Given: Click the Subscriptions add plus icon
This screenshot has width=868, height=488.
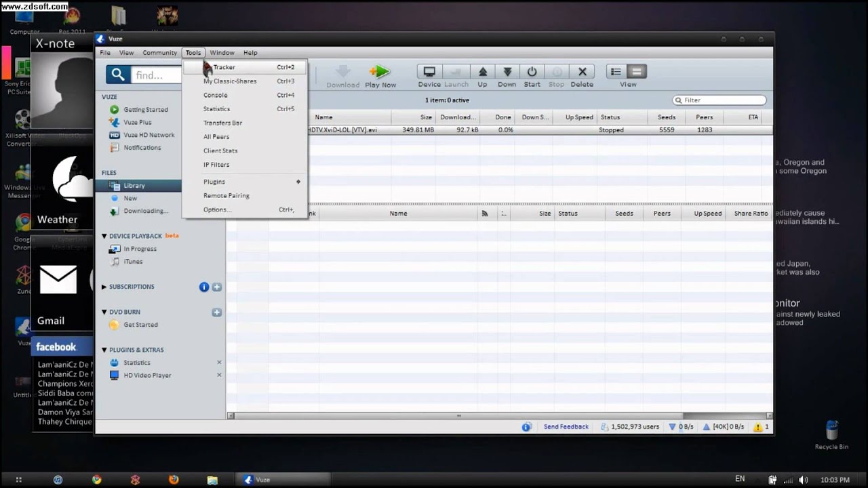Looking at the screenshot, I should pyautogui.click(x=217, y=287).
